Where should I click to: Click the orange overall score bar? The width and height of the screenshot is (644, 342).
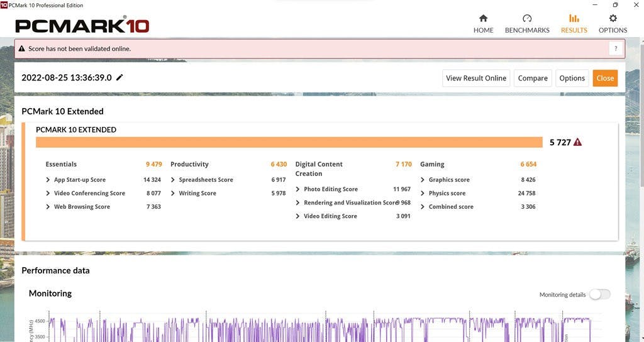pos(289,142)
